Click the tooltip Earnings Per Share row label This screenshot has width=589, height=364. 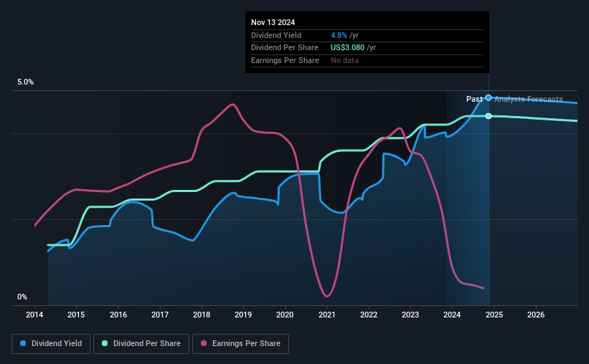coord(285,60)
